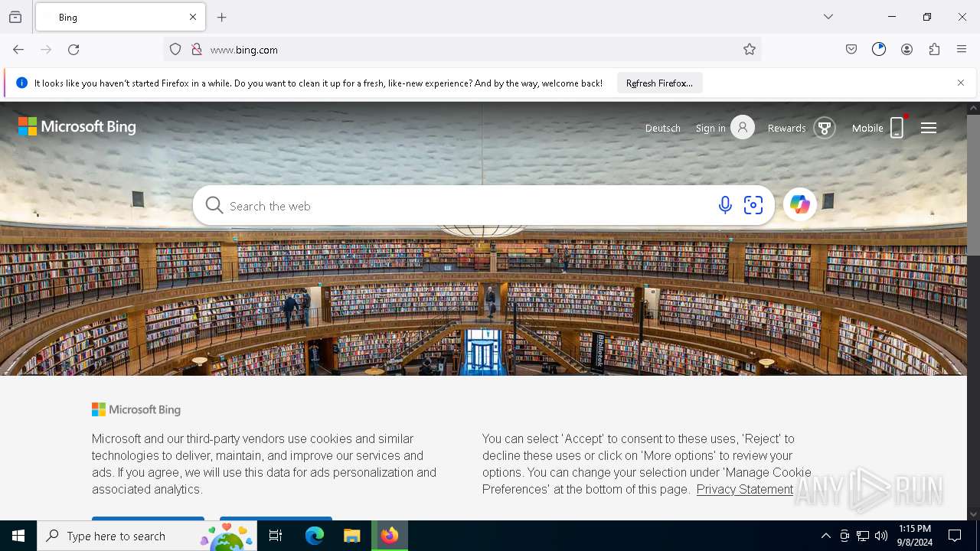Viewport: 980px width, 551px height.
Task: Close the Bing tab
Action: point(193,17)
